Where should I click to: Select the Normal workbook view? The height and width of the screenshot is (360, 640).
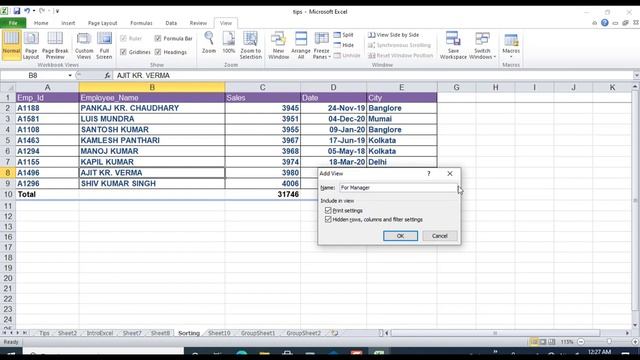point(11,45)
